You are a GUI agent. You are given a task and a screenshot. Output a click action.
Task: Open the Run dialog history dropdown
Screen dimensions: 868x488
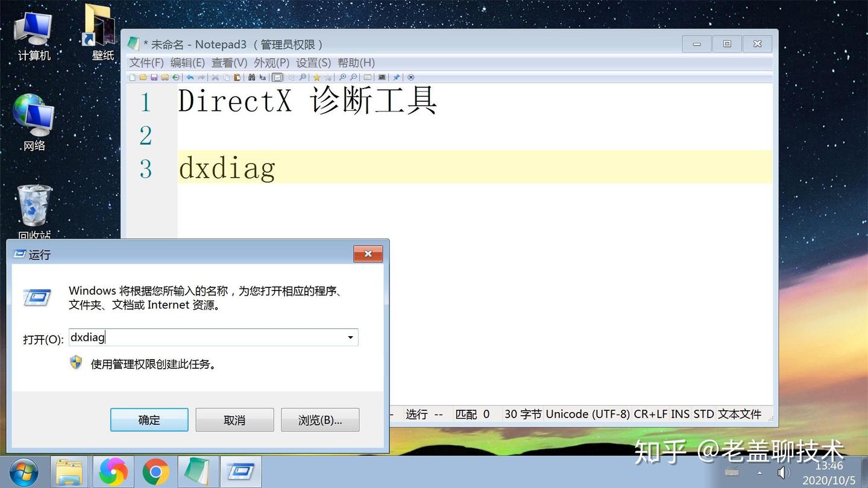click(x=350, y=337)
